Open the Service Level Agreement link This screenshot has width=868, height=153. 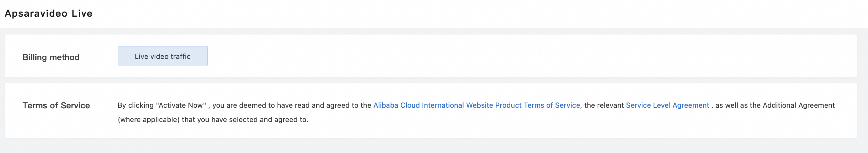click(667, 105)
